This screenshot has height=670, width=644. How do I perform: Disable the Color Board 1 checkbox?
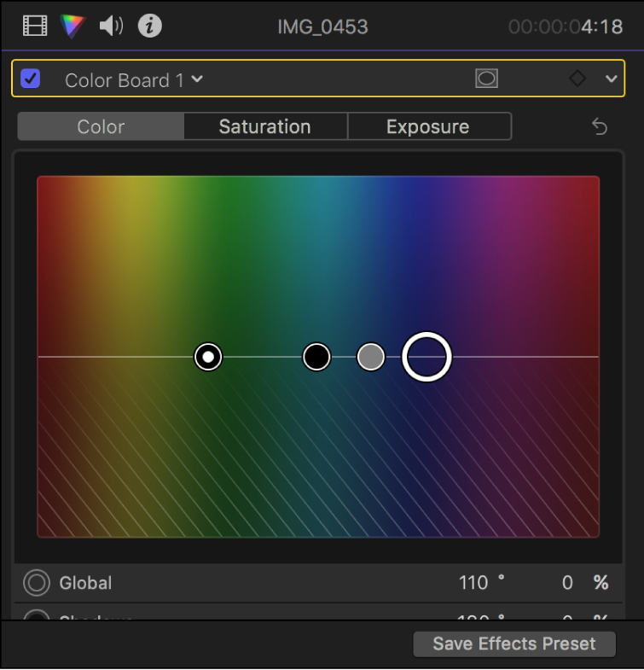pos(31,79)
